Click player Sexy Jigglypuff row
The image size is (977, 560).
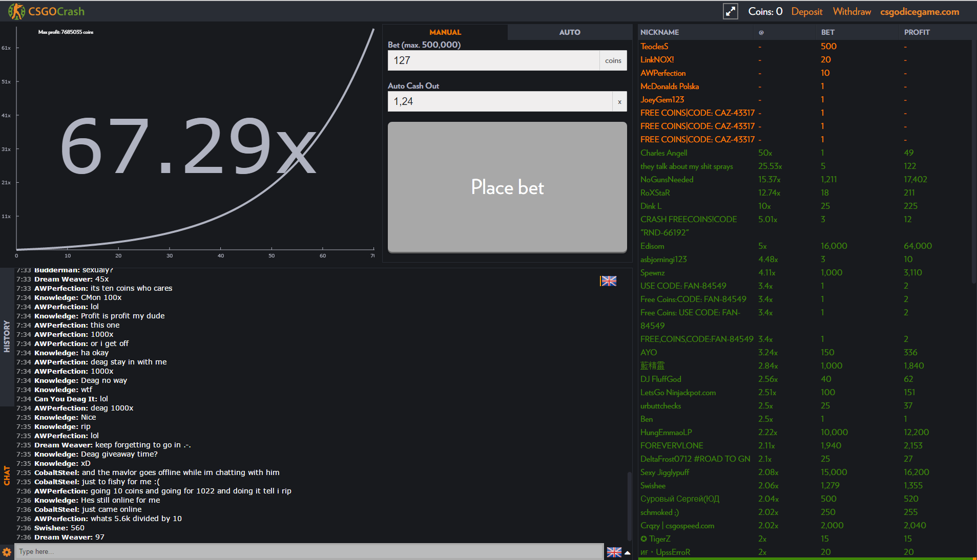tap(805, 472)
